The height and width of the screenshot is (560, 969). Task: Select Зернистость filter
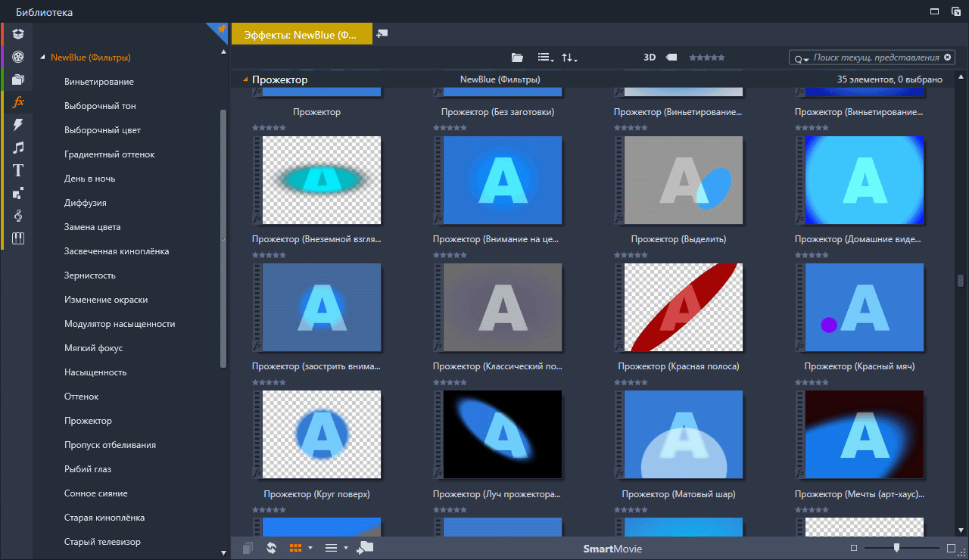pyautogui.click(x=90, y=275)
